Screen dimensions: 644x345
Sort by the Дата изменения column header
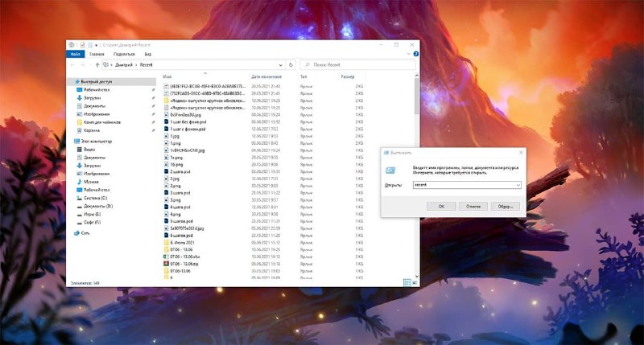point(266,76)
